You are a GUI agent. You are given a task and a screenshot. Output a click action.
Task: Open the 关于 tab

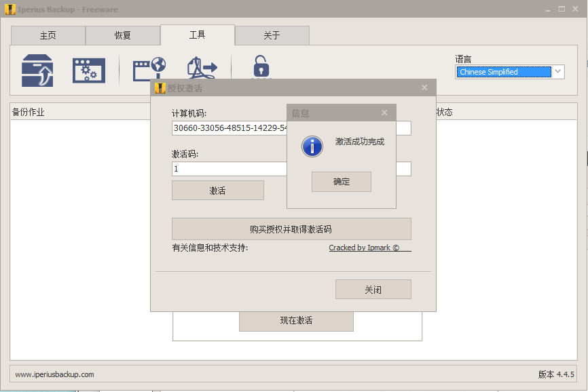click(272, 35)
